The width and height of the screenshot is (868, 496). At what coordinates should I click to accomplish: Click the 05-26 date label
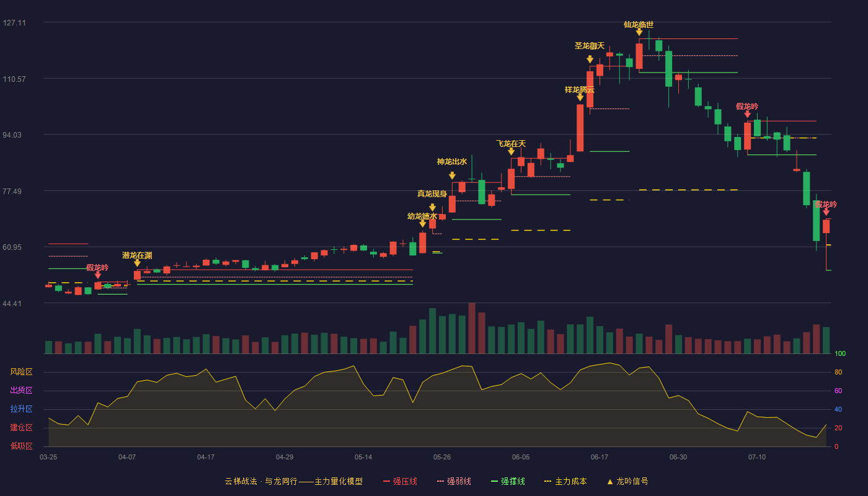click(x=442, y=457)
